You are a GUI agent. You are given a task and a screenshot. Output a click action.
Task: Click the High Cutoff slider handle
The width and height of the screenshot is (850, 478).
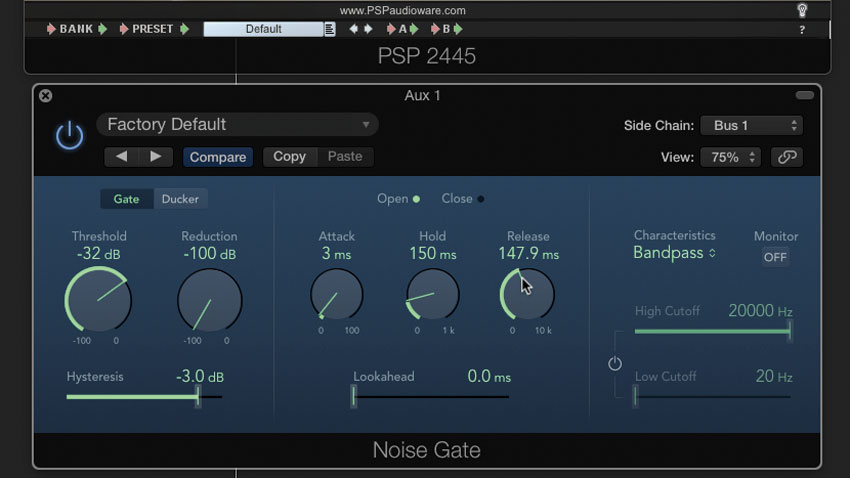click(x=790, y=331)
